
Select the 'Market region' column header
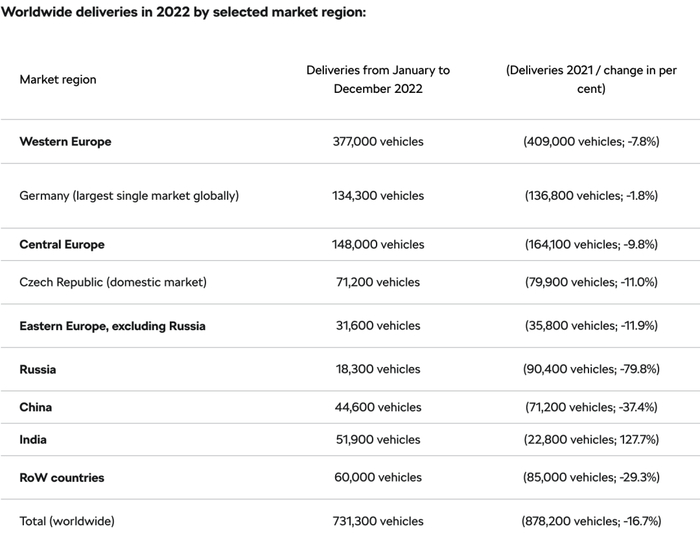[58, 79]
